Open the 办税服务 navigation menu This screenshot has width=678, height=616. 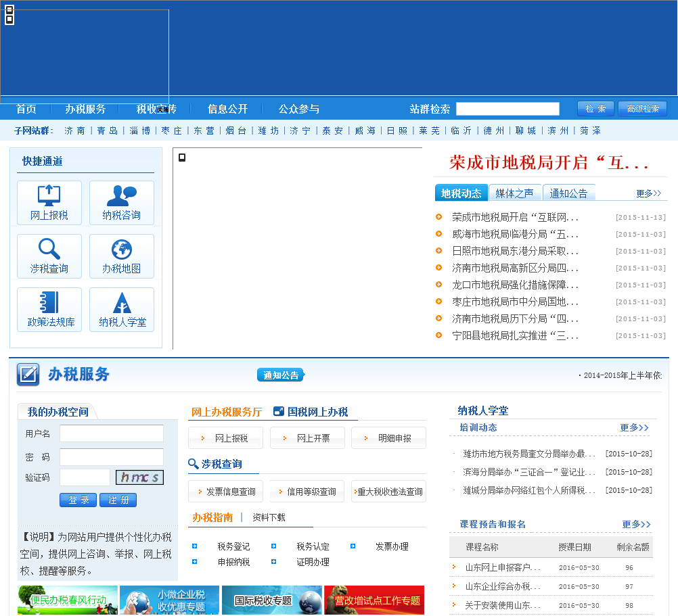[x=85, y=109]
